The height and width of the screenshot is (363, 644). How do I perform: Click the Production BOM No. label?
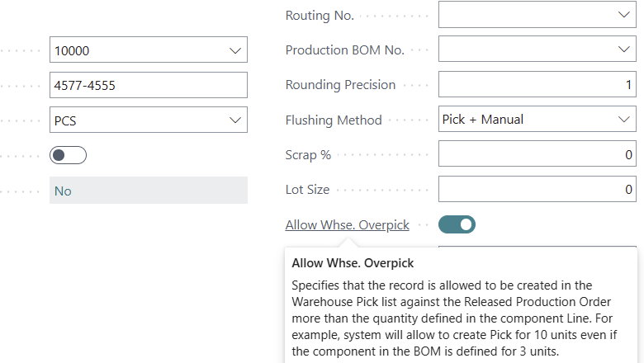click(344, 49)
